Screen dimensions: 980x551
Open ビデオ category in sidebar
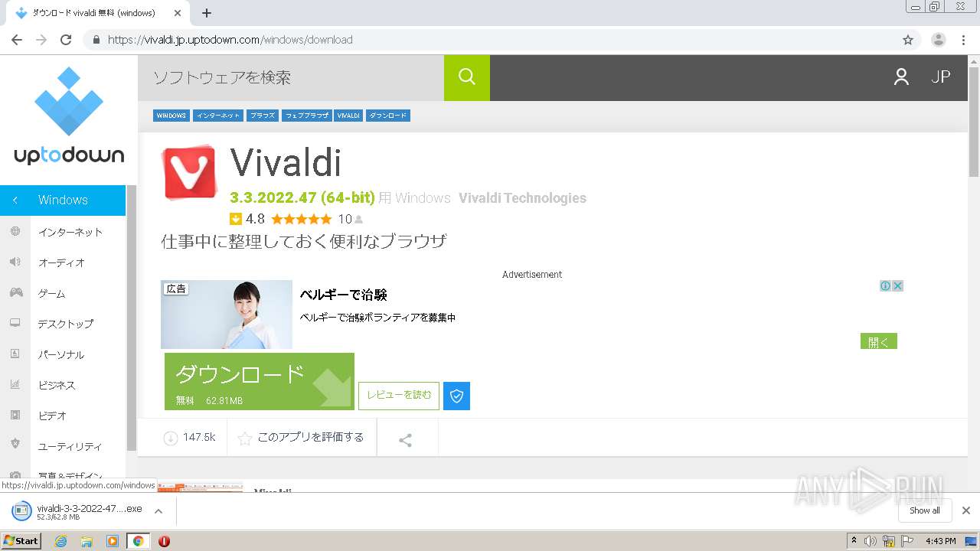52,416
